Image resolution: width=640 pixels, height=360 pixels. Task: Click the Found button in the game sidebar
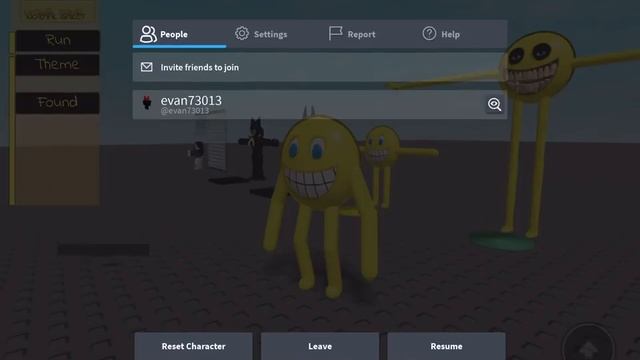(x=58, y=102)
